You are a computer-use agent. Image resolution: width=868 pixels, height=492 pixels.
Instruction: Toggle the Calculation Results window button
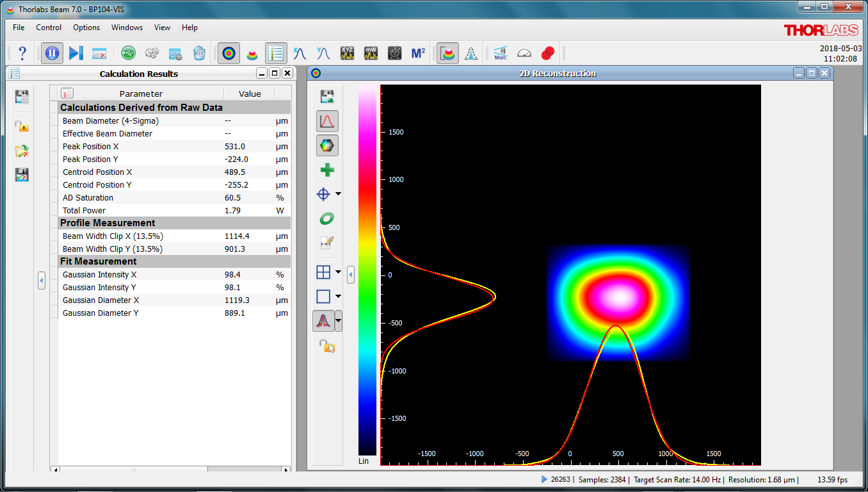click(x=276, y=53)
